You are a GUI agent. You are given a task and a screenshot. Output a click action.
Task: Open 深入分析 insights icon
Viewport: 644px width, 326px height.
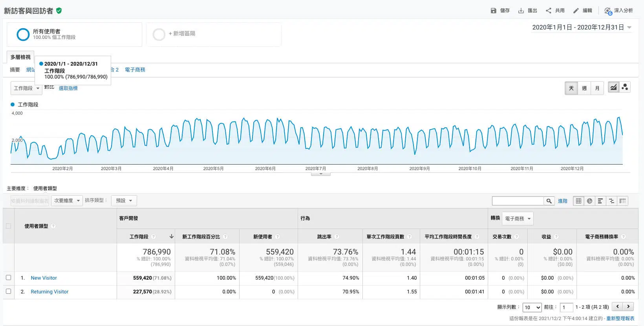coord(608,11)
